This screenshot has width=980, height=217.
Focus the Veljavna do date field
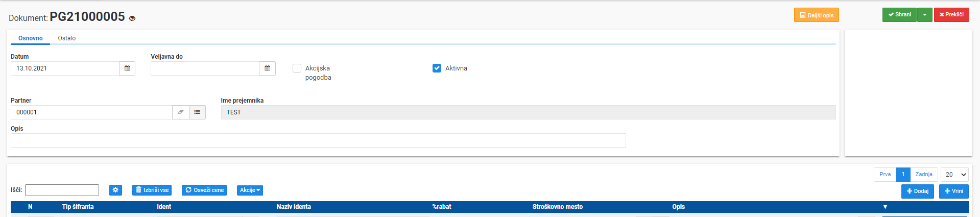tap(205, 68)
